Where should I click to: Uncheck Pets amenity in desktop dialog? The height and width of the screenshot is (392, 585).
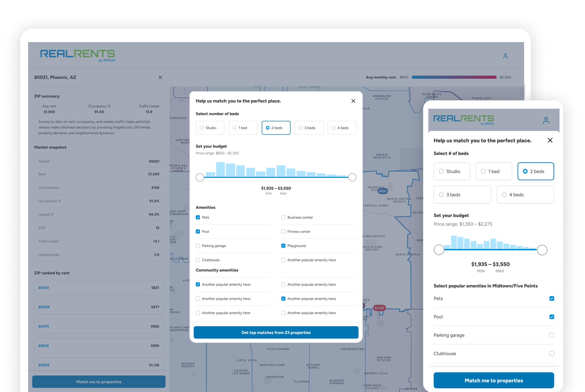(198, 217)
